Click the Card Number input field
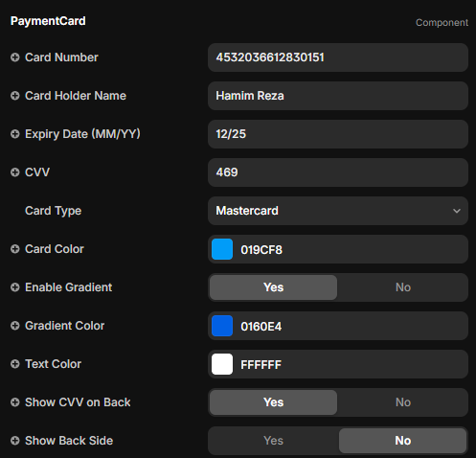This screenshot has width=476, height=458. [338, 57]
